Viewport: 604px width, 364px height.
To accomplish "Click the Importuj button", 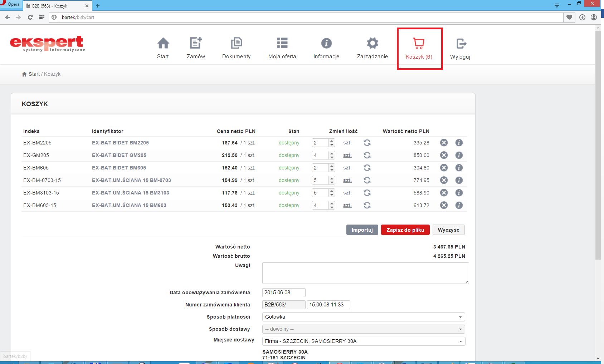I will point(362,230).
